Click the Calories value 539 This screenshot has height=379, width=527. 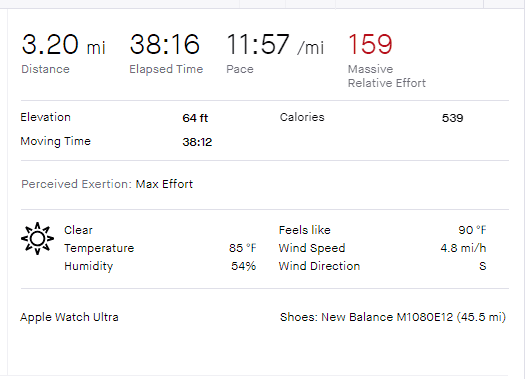pyautogui.click(x=452, y=118)
